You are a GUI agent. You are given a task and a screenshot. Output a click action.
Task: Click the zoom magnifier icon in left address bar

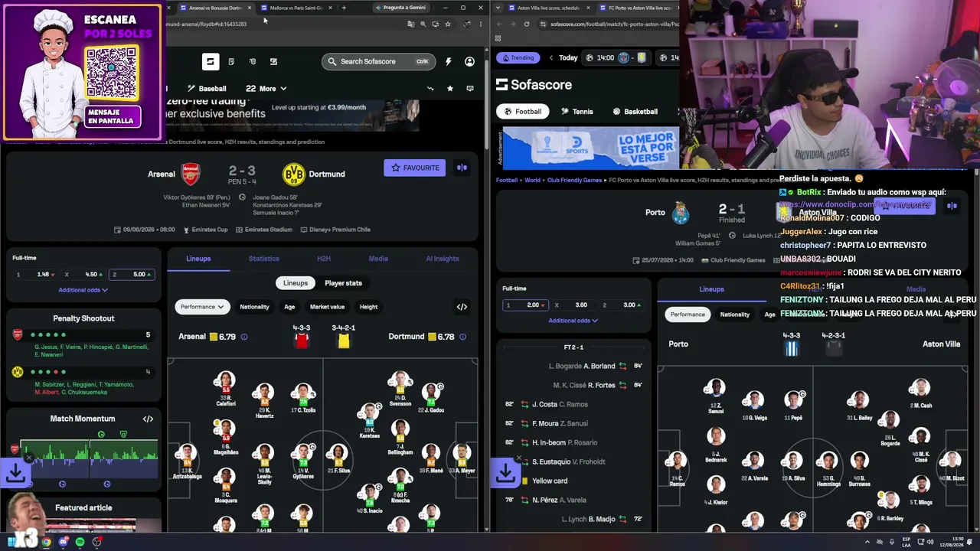click(423, 24)
